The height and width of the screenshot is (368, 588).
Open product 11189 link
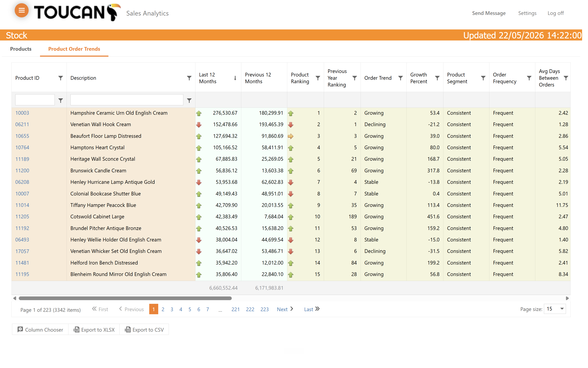(22, 159)
